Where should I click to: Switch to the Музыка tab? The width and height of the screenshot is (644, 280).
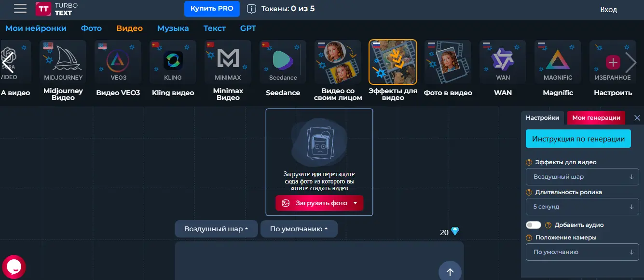tap(173, 28)
